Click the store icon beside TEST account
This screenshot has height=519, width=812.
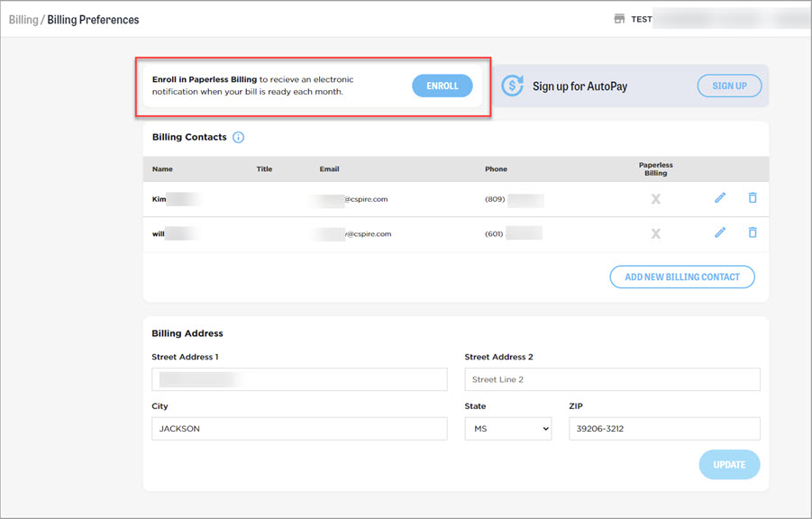[619, 19]
